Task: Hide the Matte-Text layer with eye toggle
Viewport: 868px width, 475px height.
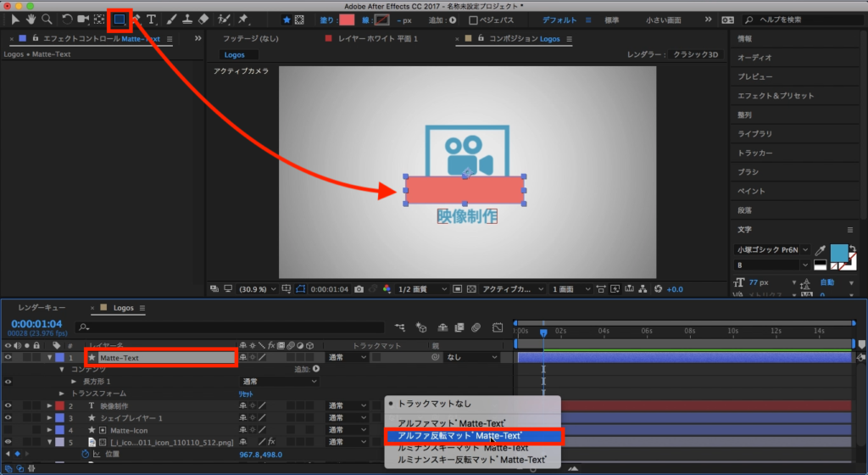Action: pyautogui.click(x=8, y=358)
